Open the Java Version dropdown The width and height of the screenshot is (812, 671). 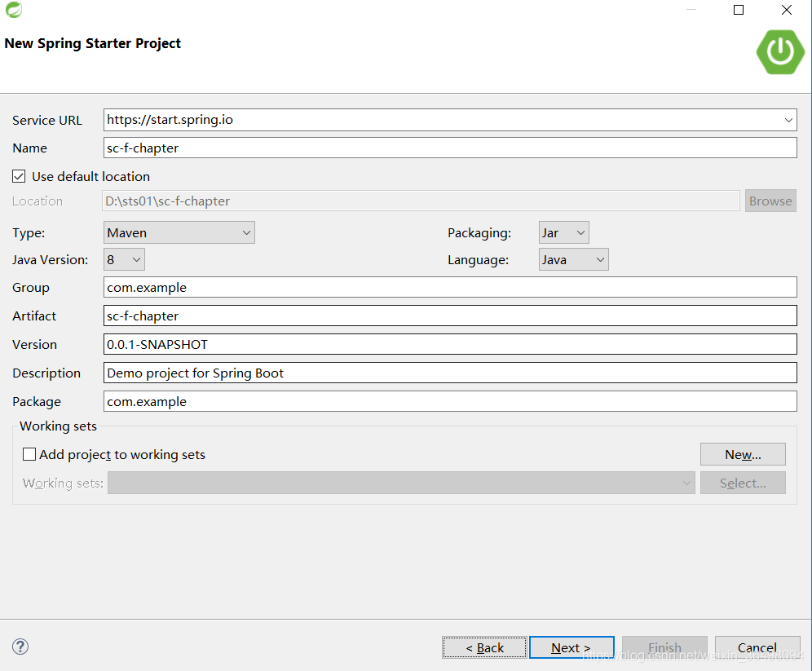click(124, 260)
